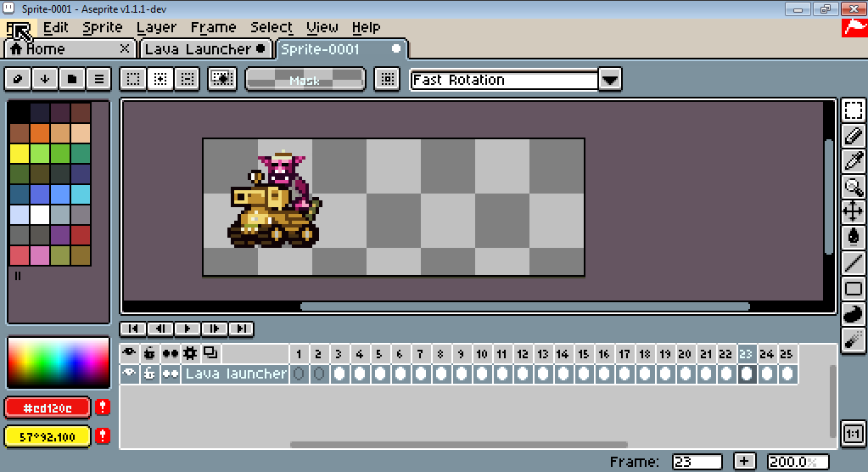Open the Help menu

pos(366,28)
